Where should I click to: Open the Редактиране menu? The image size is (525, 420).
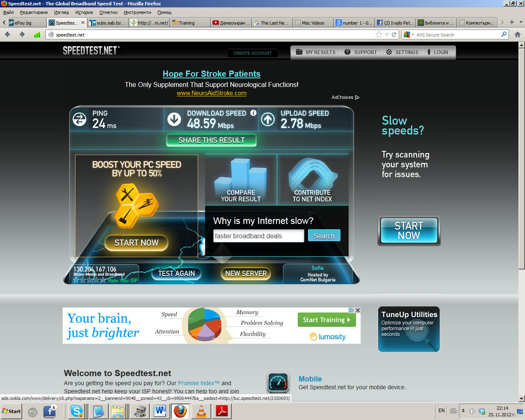(x=34, y=12)
